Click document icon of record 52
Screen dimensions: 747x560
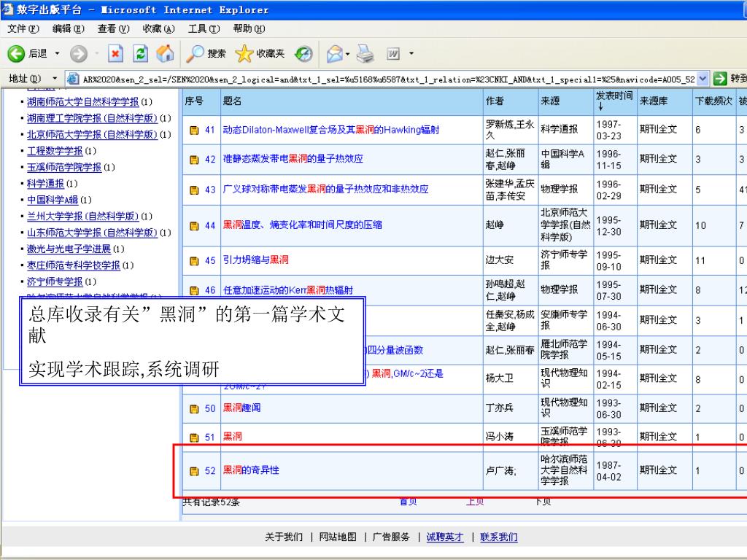(194, 471)
